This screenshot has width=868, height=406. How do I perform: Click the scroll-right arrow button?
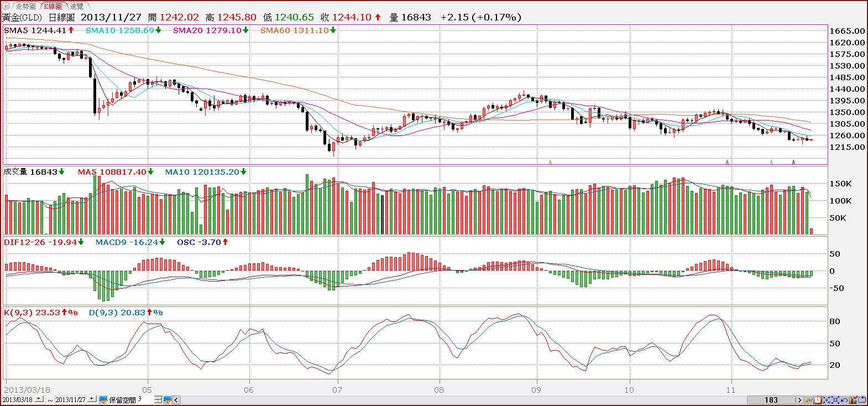[799, 400]
